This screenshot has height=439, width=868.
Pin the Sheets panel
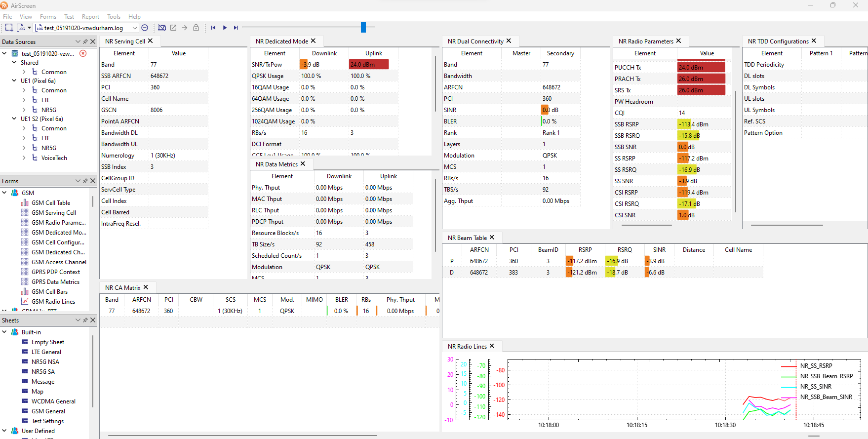coord(85,320)
